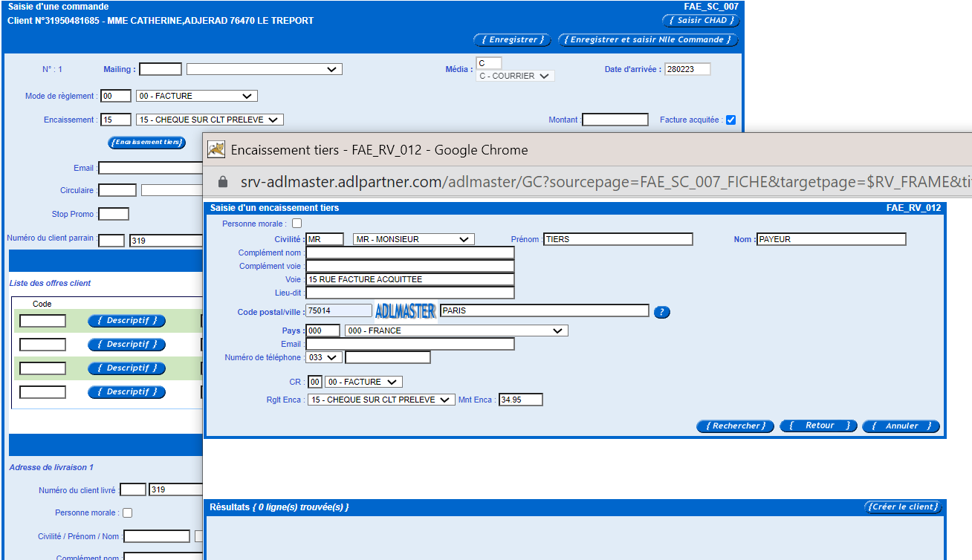Open the 033 phone prefix dropdown
This screenshot has height=560, width=972.
[324, 357]
